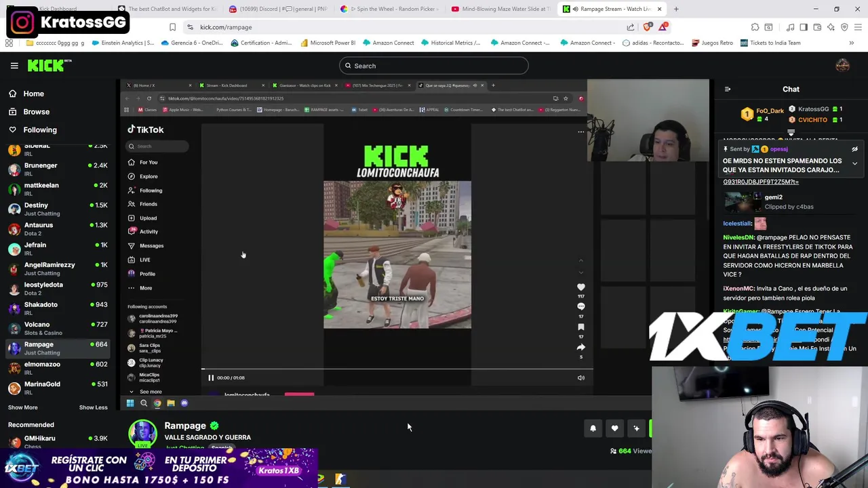Expand the pinned message chevron

[854, 163]
